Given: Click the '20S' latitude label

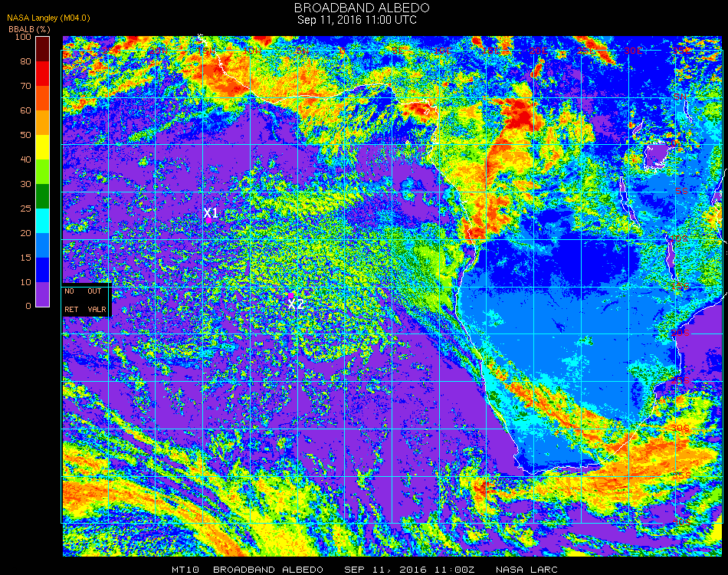Looking at the screenshot, I should coord(680,333).
